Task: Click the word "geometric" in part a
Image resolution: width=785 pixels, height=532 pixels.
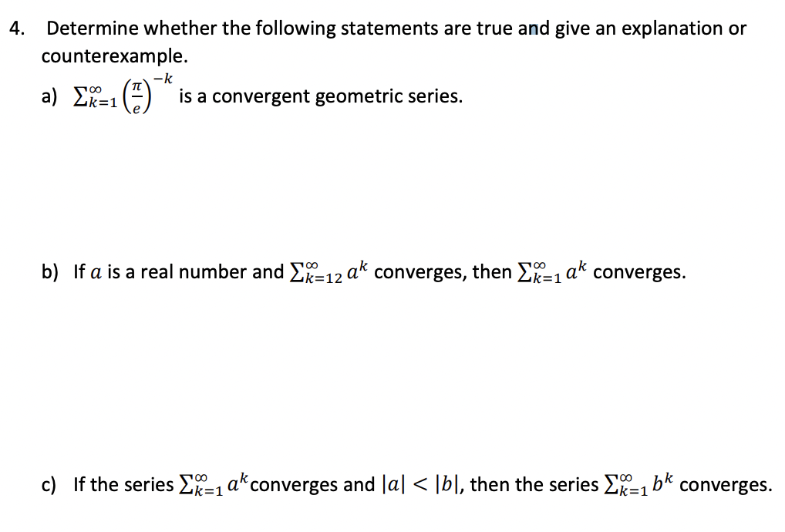Action: coord(359,96)
